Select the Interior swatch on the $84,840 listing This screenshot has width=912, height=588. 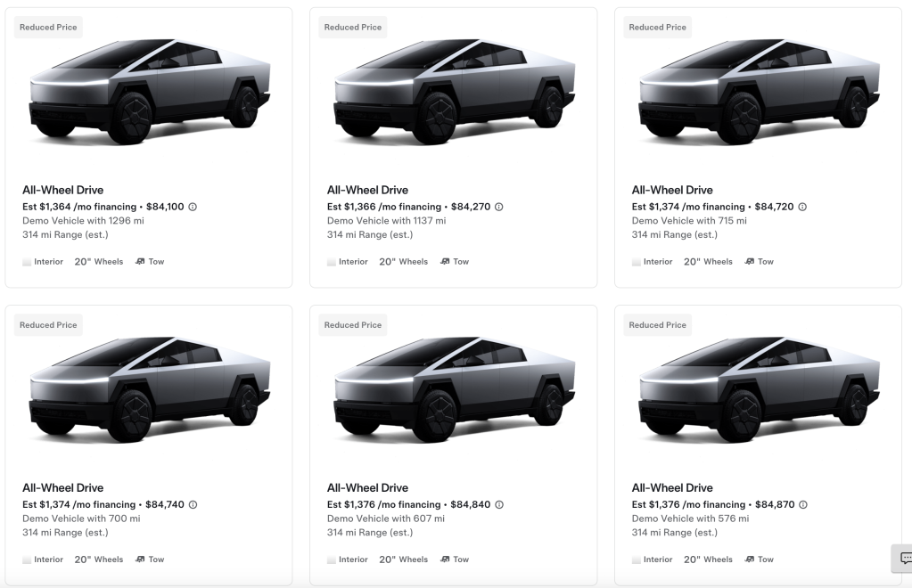[x=332, y=559]
